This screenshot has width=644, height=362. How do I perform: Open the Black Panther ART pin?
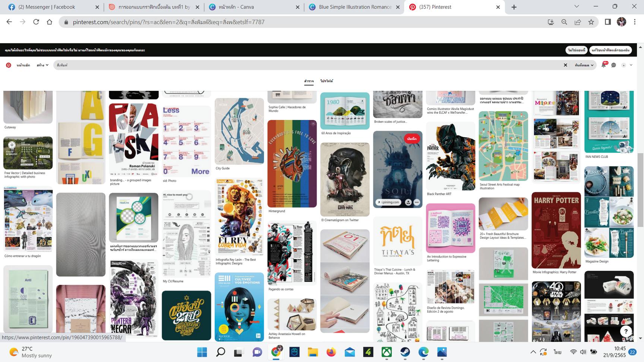[451, 156]
